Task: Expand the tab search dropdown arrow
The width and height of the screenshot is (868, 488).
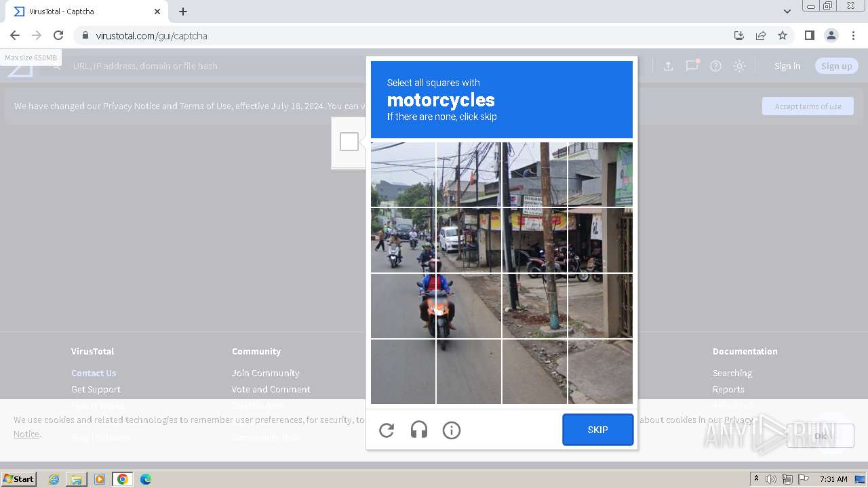Action: click(x=787, y=12)
